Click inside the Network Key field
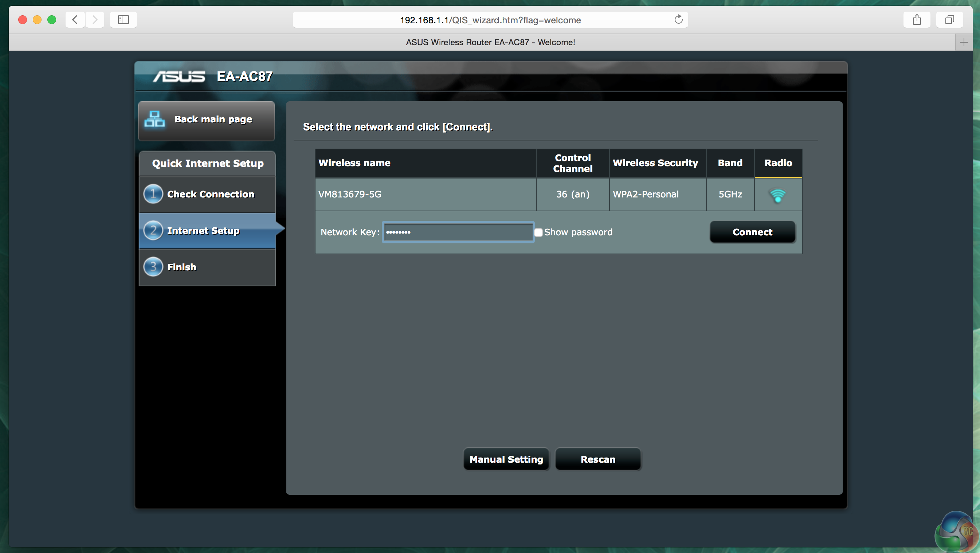980x553 pixels. click(x=458, y=232)
